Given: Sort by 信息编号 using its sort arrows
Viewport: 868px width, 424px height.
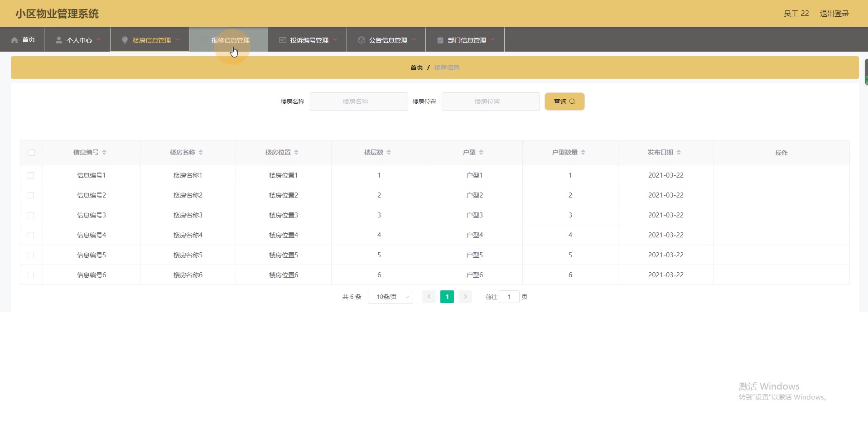Looking at the screenshot, I should point(104,152).
